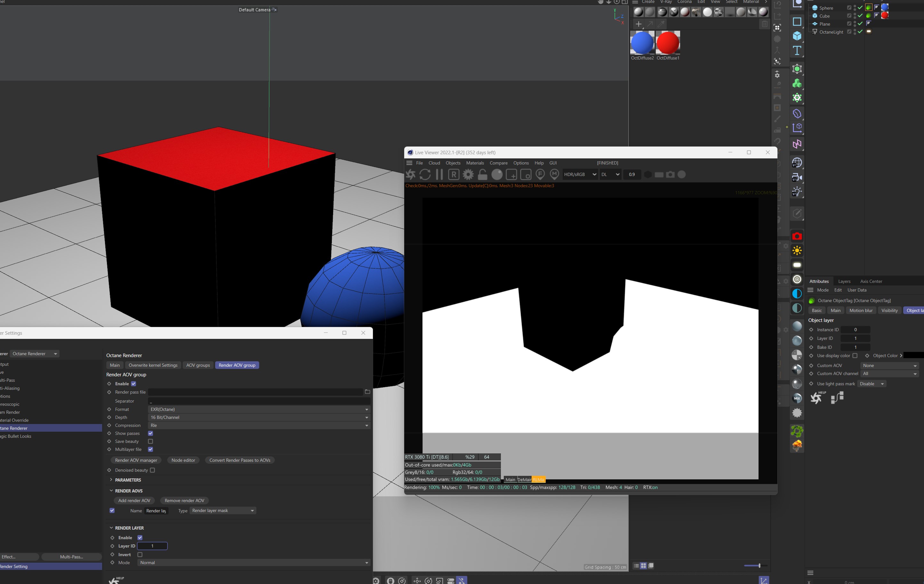
Task: Select the Cube primitive tool icon
Action: coord(797,36)
